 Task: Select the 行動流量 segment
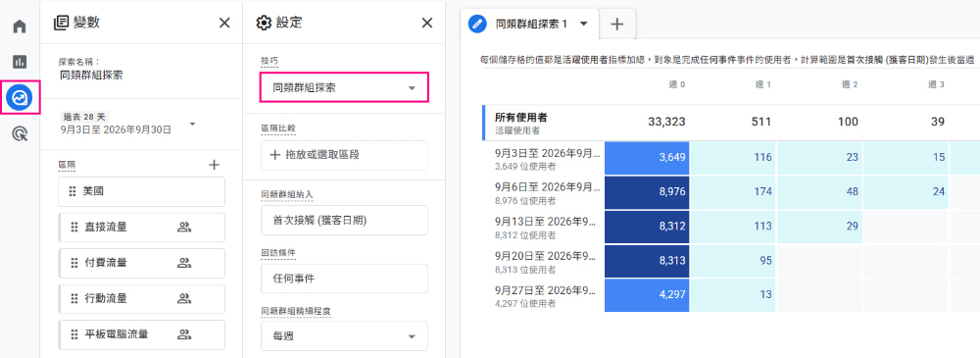point(141,298)
